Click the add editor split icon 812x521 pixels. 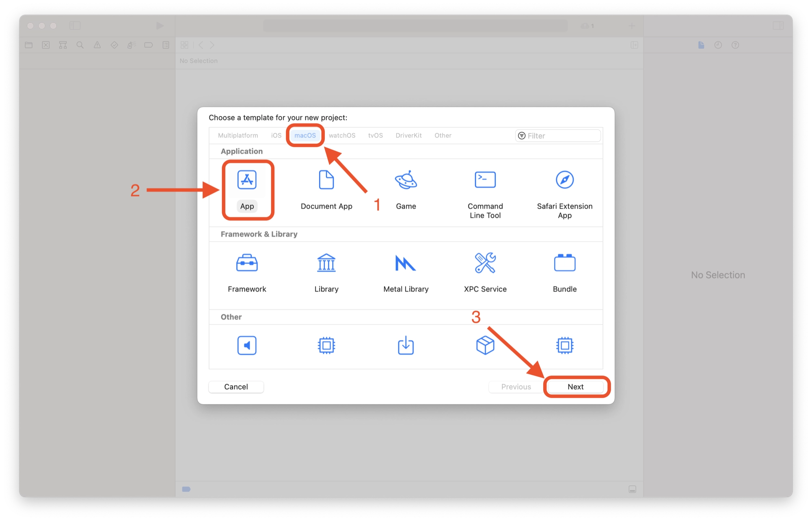click(x=634, y=45)
